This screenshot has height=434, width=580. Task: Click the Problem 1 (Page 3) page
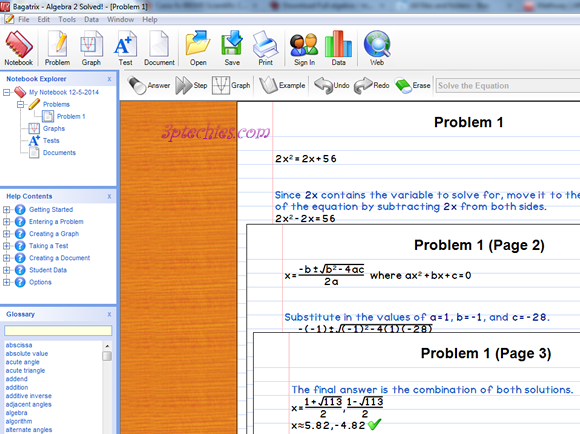click(x=417, y=383)
